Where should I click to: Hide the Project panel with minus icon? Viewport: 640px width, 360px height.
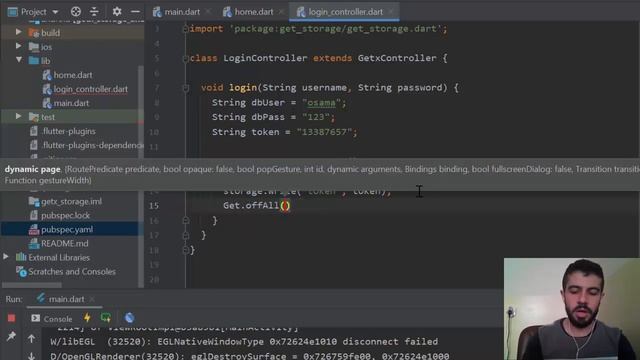point(135,11)
